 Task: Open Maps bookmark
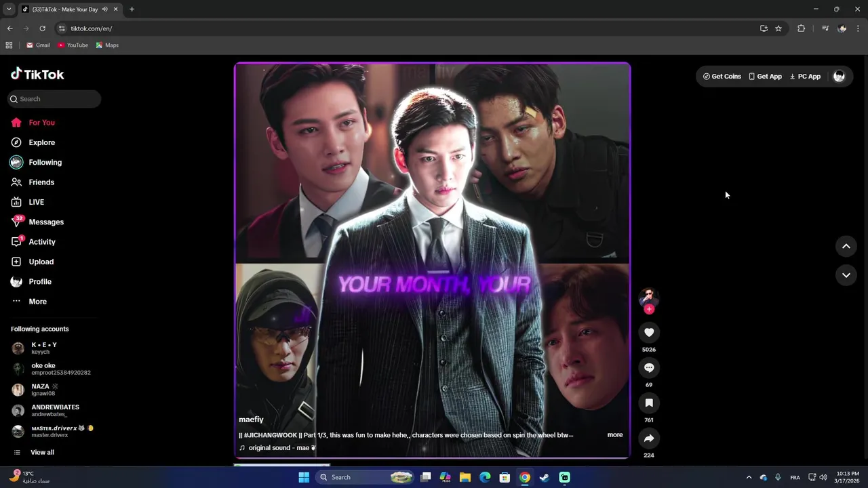pos(107,45)
